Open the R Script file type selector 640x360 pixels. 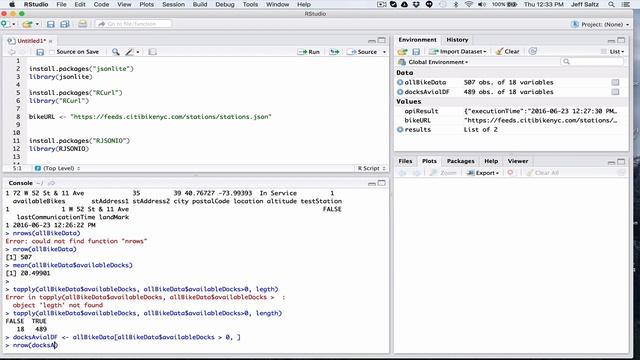pos(371,168)
